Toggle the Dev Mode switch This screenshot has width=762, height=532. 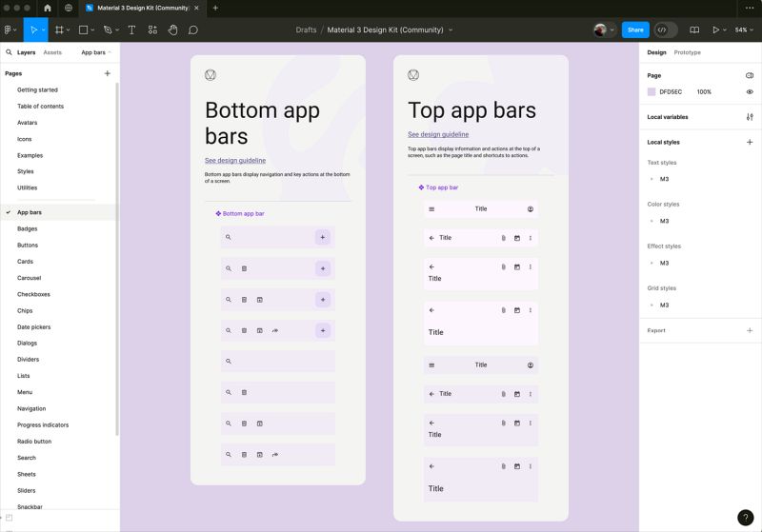pyautogui.click(x=665, y=30)
